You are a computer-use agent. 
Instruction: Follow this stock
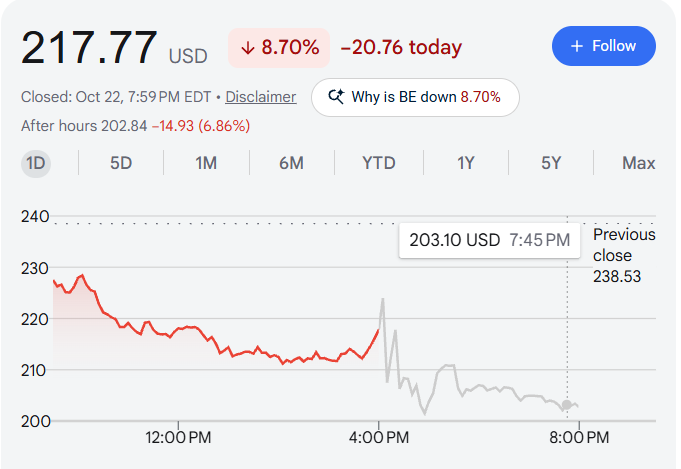point(604,46)
